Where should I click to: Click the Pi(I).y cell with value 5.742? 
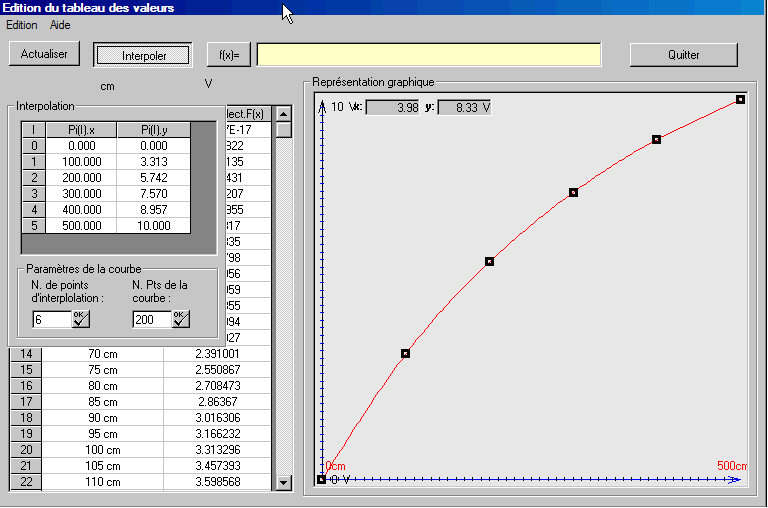[153, 177]
